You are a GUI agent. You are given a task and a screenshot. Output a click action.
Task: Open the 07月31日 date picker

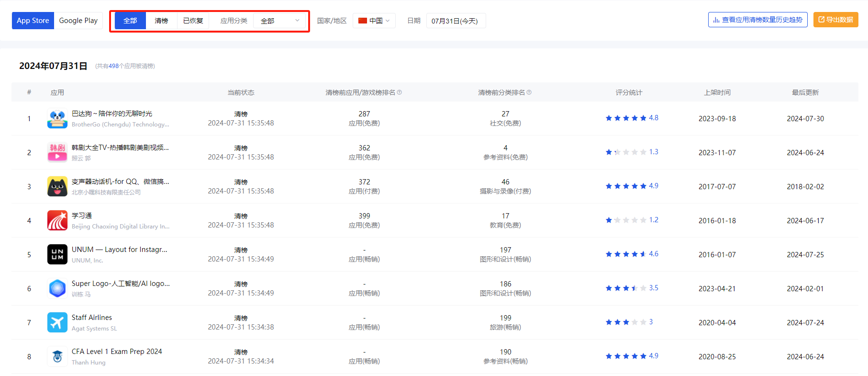click(455, 21)
